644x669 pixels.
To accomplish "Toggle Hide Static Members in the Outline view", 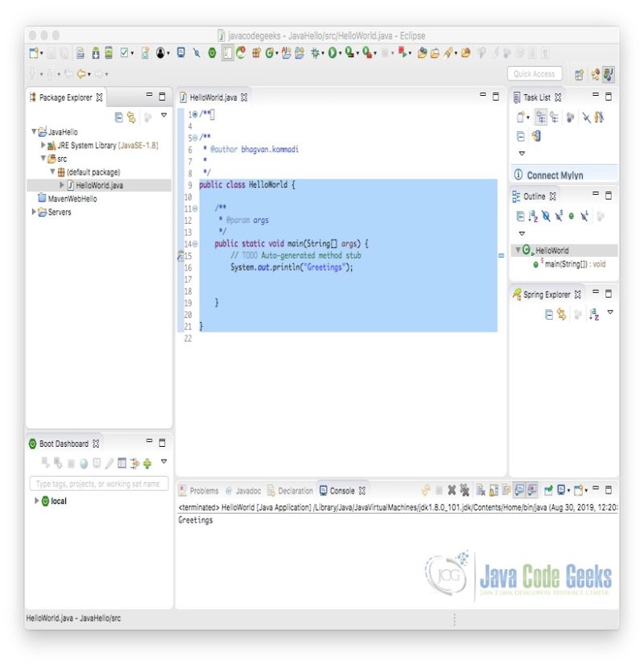I will click(559, 216).
